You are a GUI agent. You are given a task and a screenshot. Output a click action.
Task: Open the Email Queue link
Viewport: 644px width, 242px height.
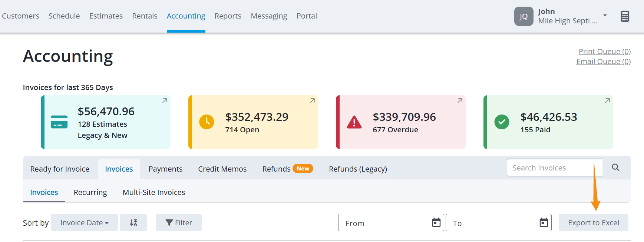click(x=604, y=62)
